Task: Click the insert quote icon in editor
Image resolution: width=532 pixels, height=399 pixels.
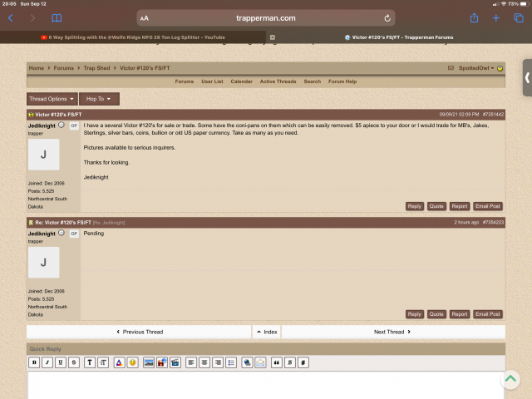Action: pos(275,362)
